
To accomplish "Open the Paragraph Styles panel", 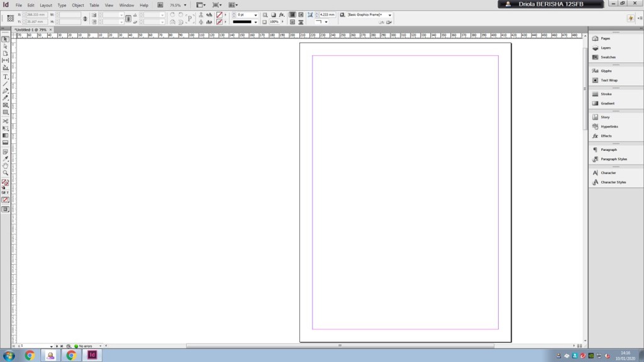I will tap(613, 159).
